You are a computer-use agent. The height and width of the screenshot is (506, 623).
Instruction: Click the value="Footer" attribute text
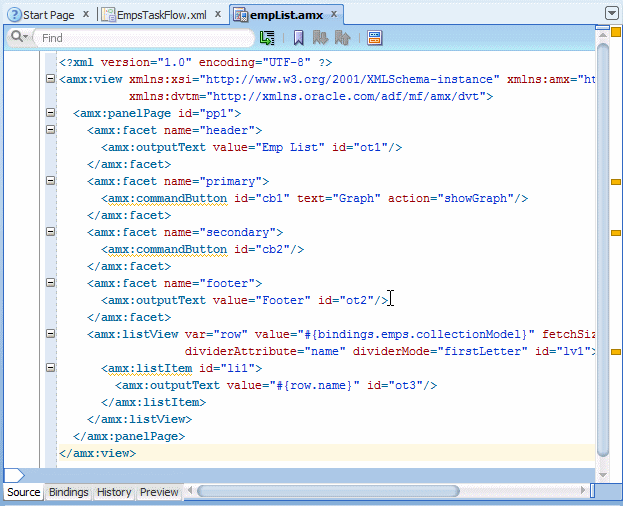click(x=262, y=300)
